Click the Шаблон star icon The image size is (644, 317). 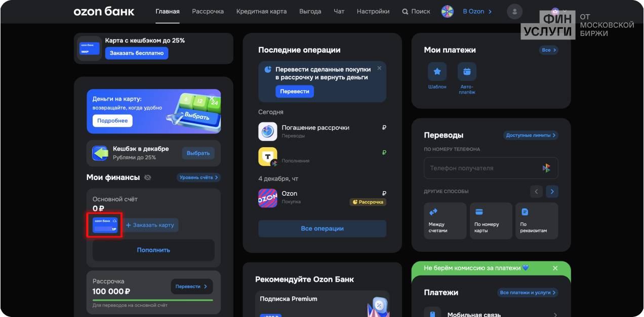pos(437,72)
